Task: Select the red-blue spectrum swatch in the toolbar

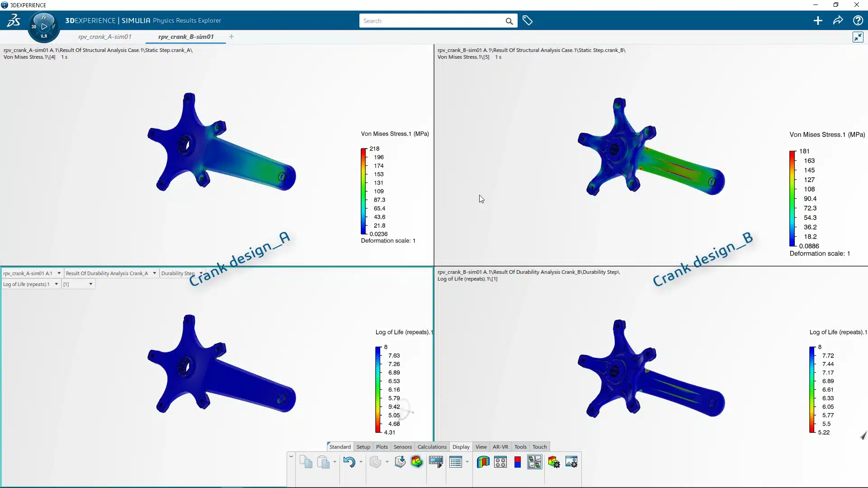Action: tap(518, 461)
